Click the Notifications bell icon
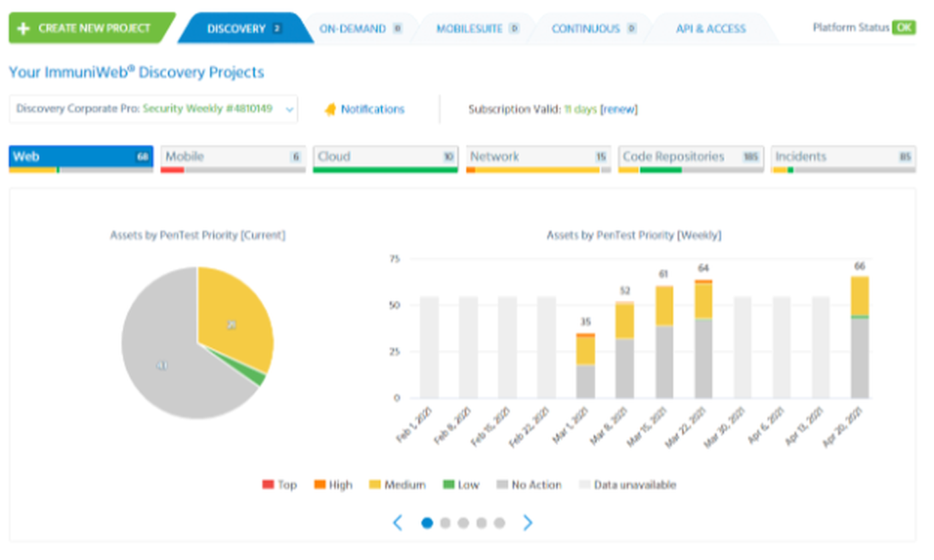This screenshot has height=560, width=934. [330, 110]
